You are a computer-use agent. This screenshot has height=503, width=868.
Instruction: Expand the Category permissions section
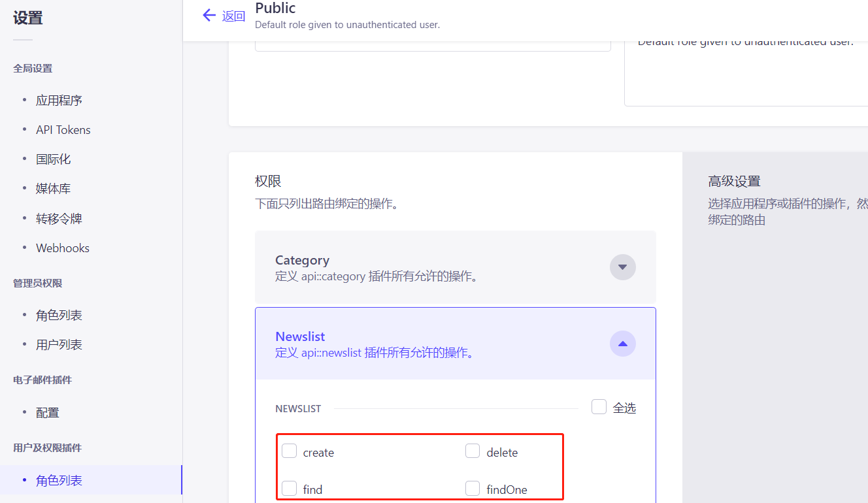coord(622,267)
